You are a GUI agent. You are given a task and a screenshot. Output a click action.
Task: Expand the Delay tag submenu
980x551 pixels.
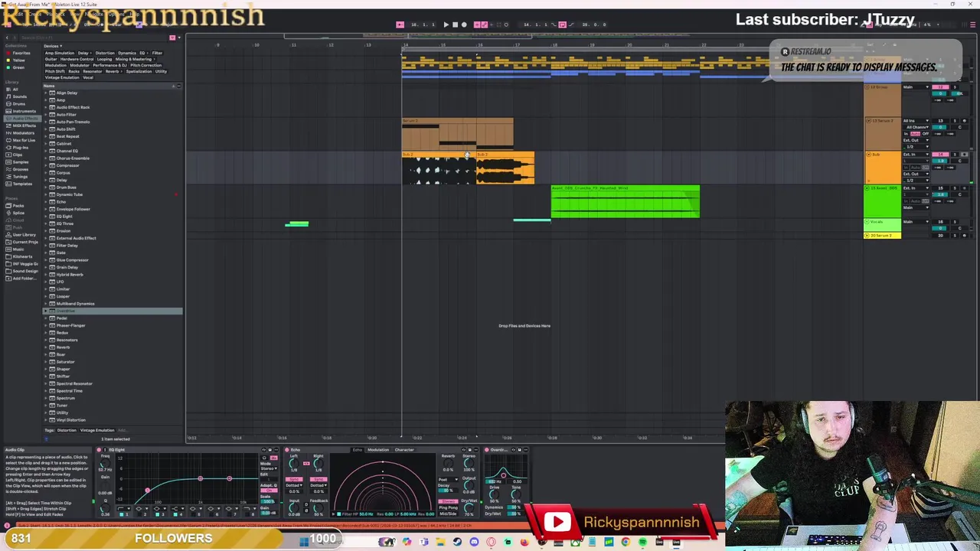[84, 53]
